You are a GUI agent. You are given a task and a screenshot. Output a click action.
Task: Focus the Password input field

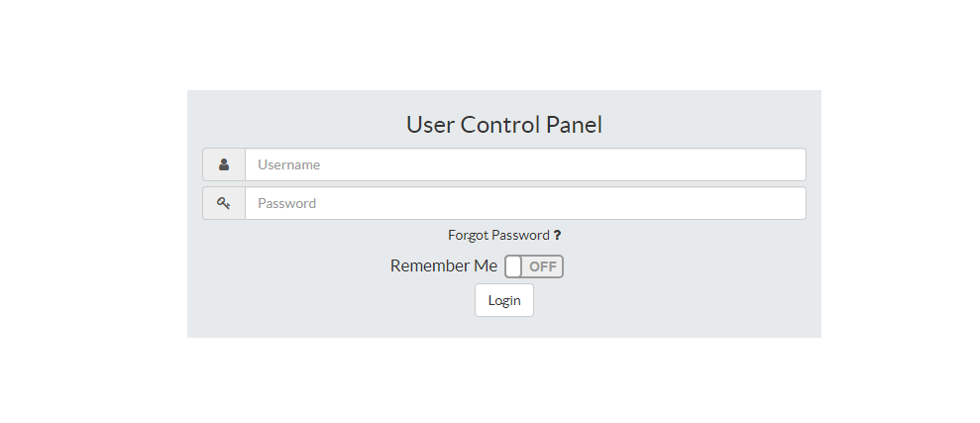[x=525, y=203]
